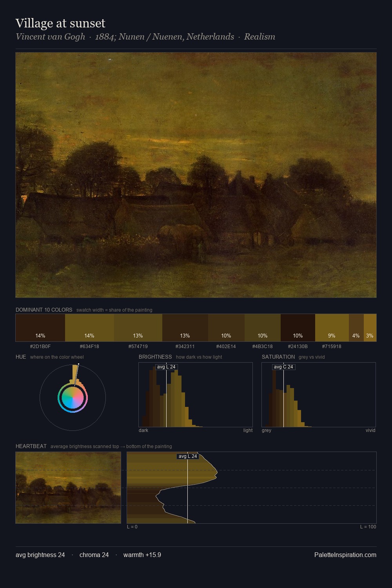
Task: Click the #2D1B0F dark brown swatch
Action: (x=40, y=328)
